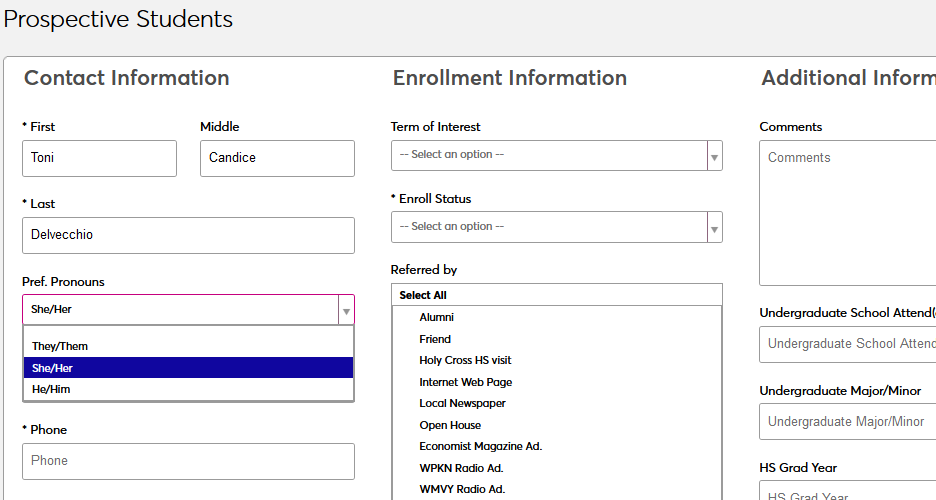Click the First name field

pyautogui.click(x=99, y=158)
